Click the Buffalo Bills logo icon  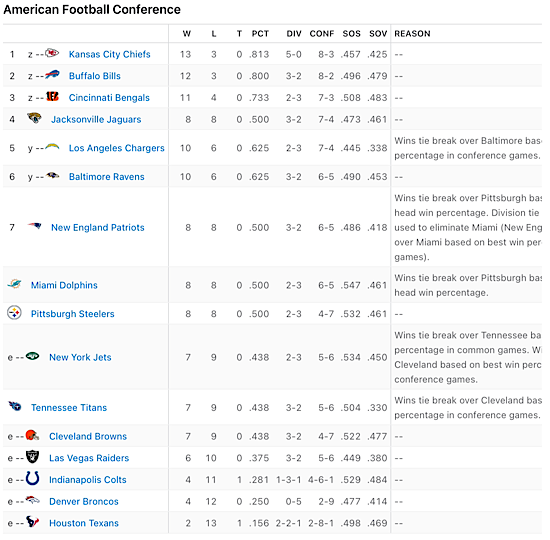click(x=52, y=75)
